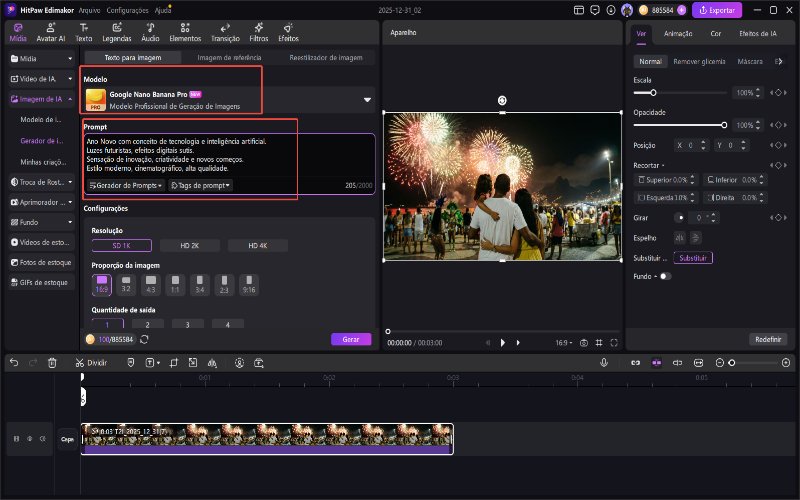Open the Arquivo menu

(x=89, y=10)
